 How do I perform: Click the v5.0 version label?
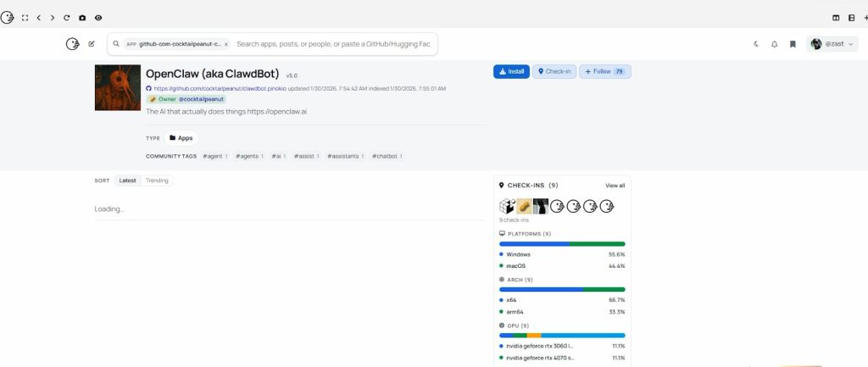292,75
